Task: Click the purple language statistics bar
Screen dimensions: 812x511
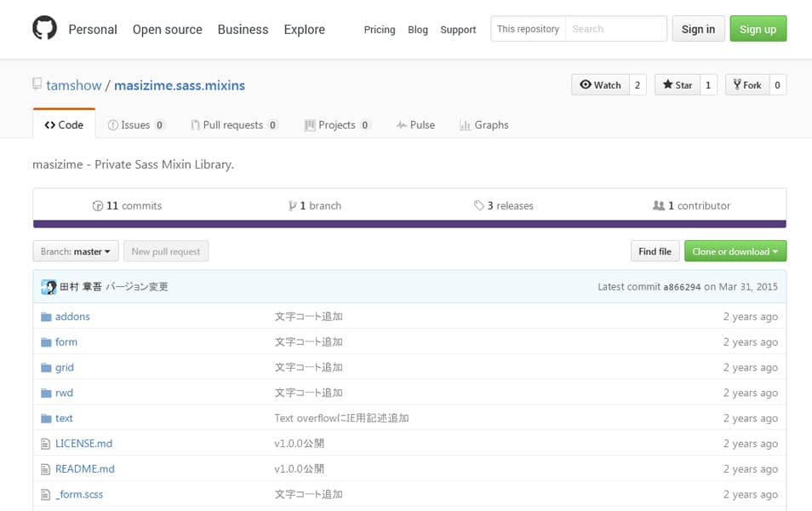Action: 409,224
